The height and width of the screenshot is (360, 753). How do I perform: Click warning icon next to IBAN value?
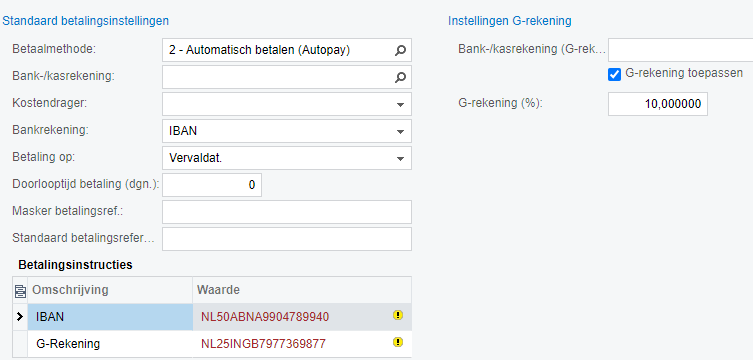[x=398, y=315]
